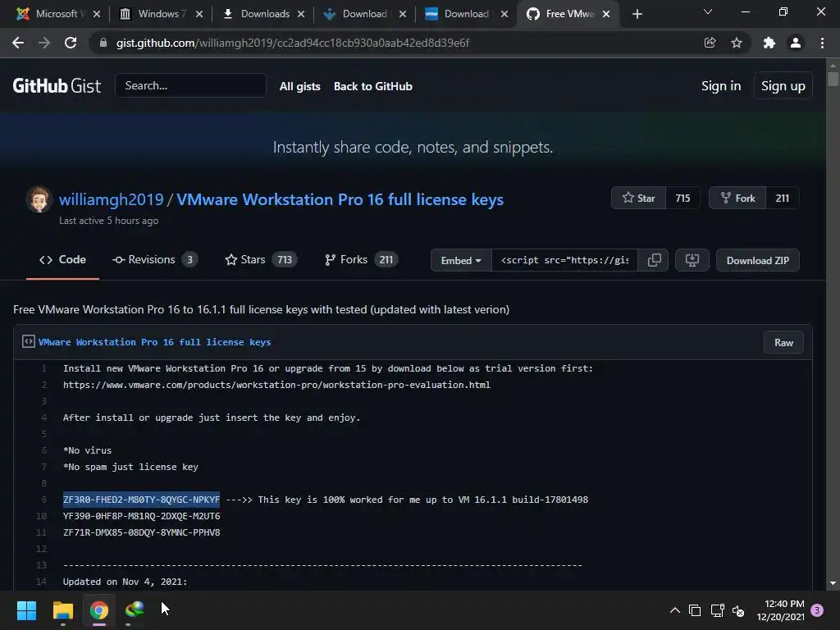Open VMware Workstation Pro 16 gist title
Screen dimensions: 840x630
point(340,199)
